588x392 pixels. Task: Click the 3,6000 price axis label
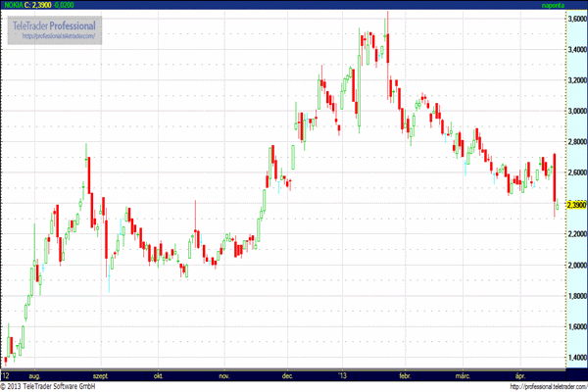[x=574, y=19]
